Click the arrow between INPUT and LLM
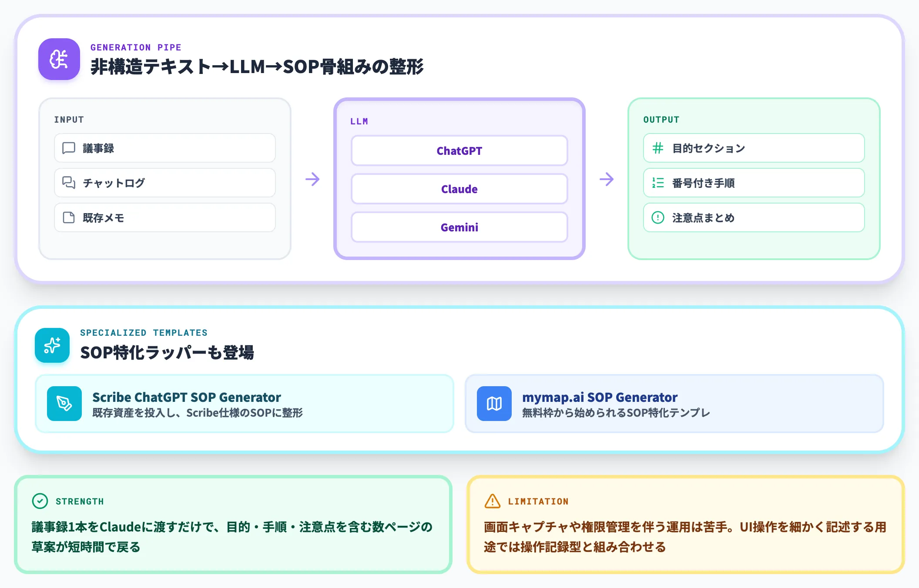919x588 pixels. tap(312, 179)
